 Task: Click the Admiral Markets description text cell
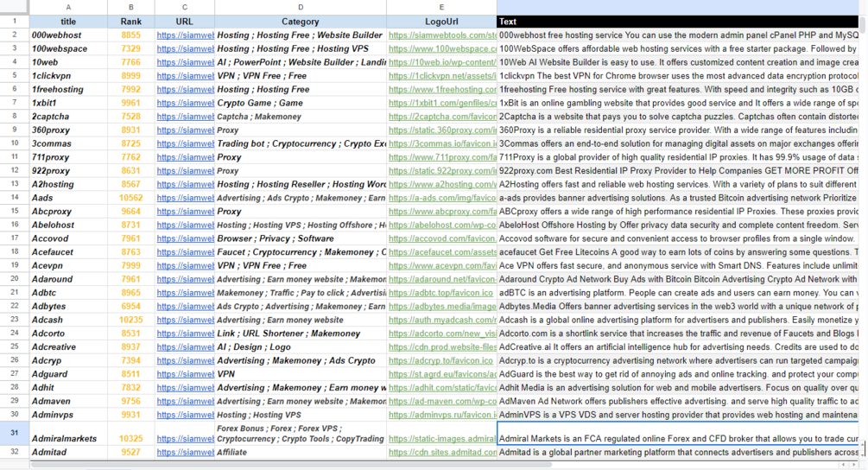(678, 433)
